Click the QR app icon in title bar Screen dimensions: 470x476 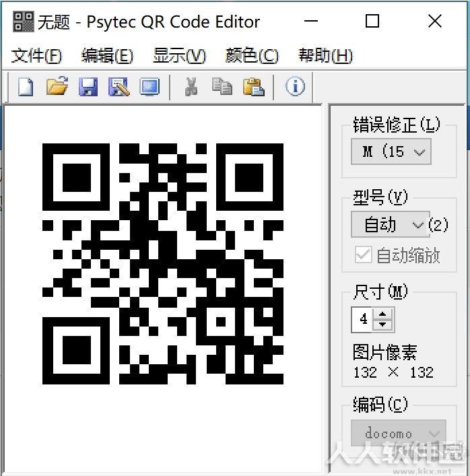(x=24, y=22)
